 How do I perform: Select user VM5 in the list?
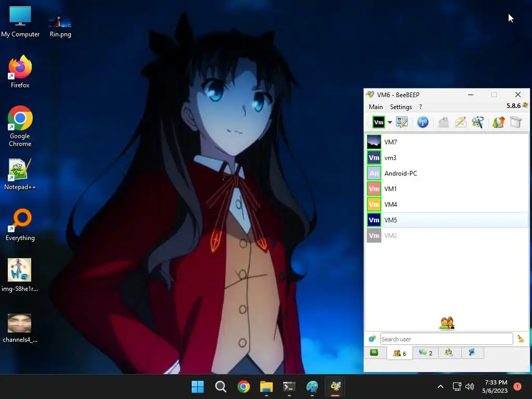point(446,220)
